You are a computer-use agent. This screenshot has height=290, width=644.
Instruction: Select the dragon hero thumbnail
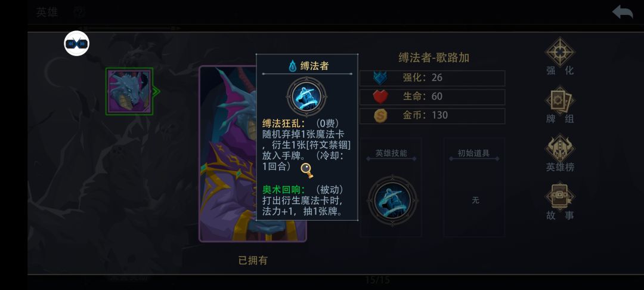coord(129,91)
